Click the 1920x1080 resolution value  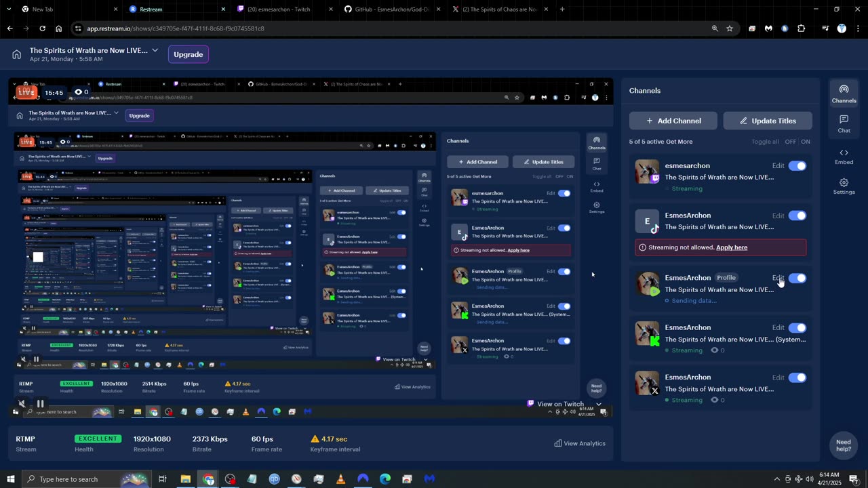point(152,439)
